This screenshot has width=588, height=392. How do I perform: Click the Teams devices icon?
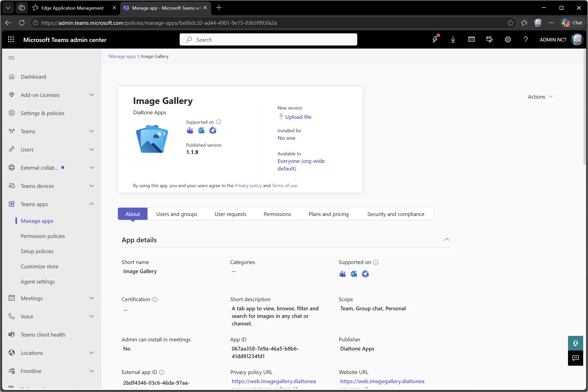pyautogui.click(x=12, y=186)
